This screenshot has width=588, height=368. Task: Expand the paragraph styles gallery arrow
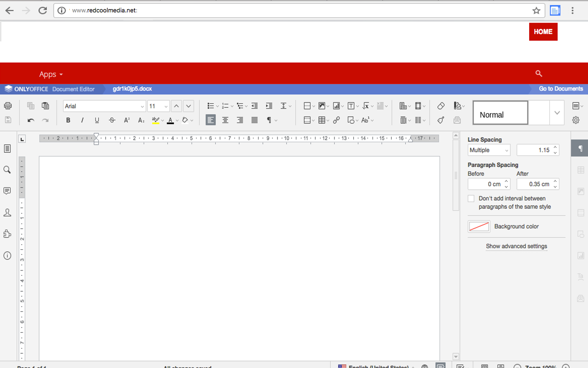click(557, 113)
